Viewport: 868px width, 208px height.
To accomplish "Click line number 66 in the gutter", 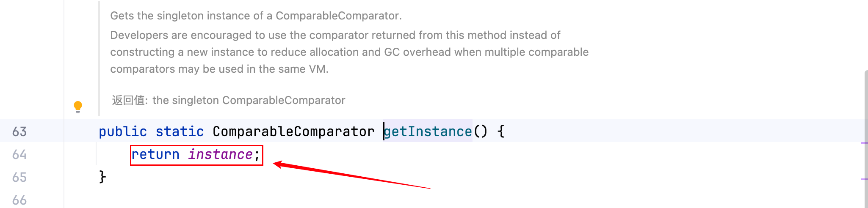I will point(19,200).
